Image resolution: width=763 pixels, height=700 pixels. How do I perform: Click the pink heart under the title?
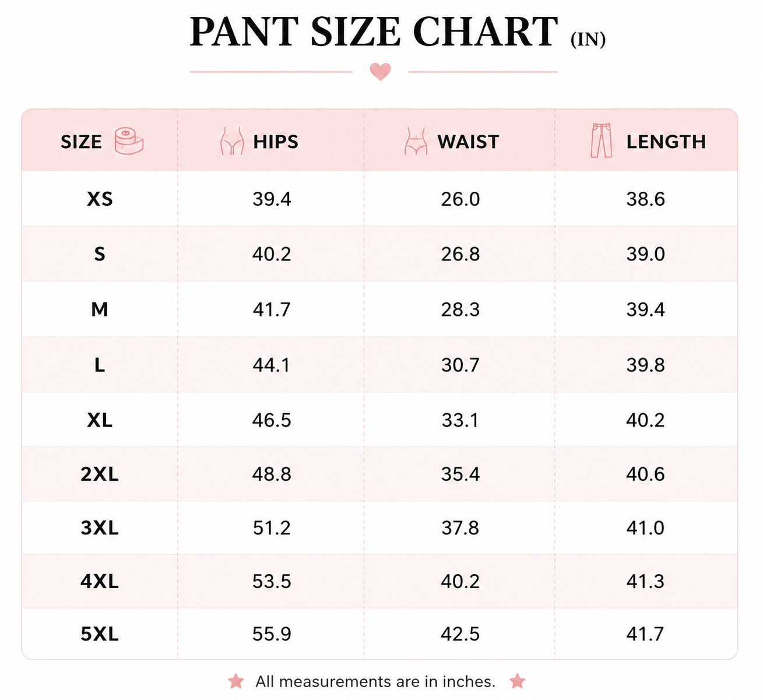click(380, 72)
